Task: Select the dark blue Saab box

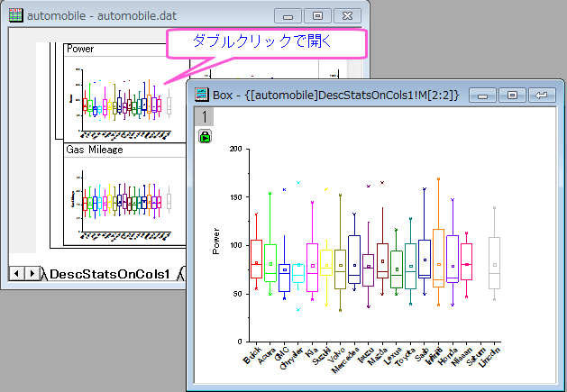Action: click(425, 259)
